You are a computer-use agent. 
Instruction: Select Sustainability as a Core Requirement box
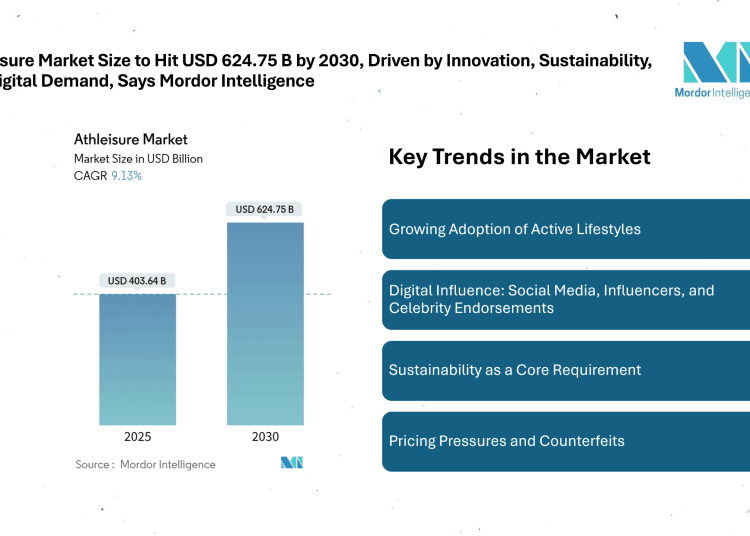pos(566,370)
